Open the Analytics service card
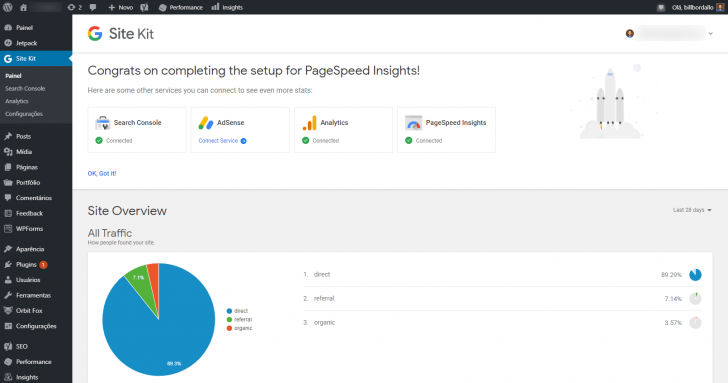 click(x=343, y=130)
